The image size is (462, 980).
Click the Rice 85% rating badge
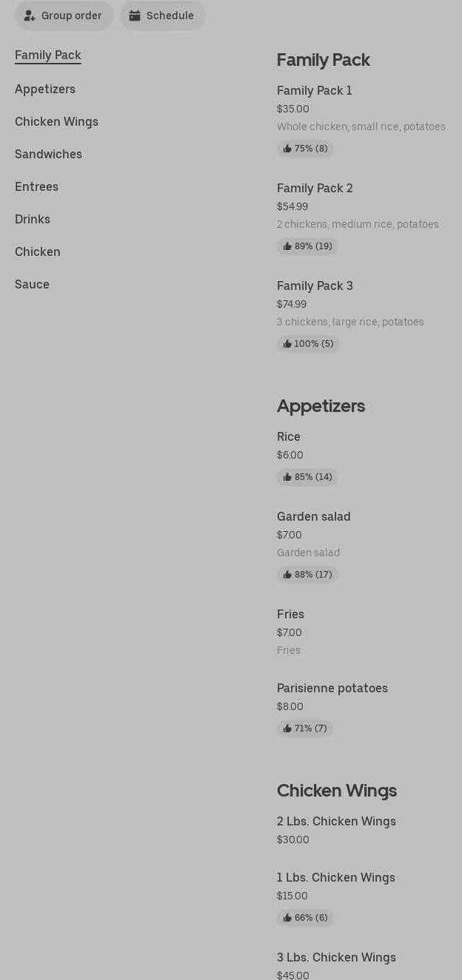pyautogui.click(x=307, y=477)
